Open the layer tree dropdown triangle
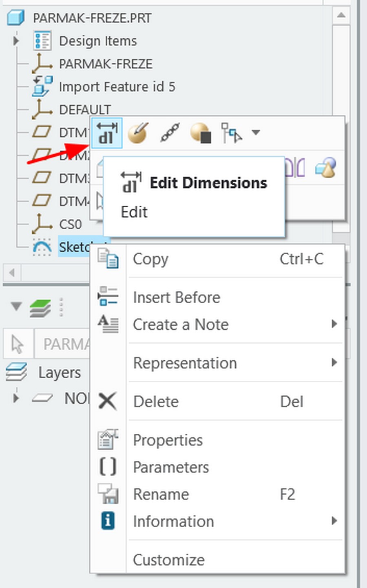Image resolution: width=367 pixels, height=588 pixels. [16, 306]
